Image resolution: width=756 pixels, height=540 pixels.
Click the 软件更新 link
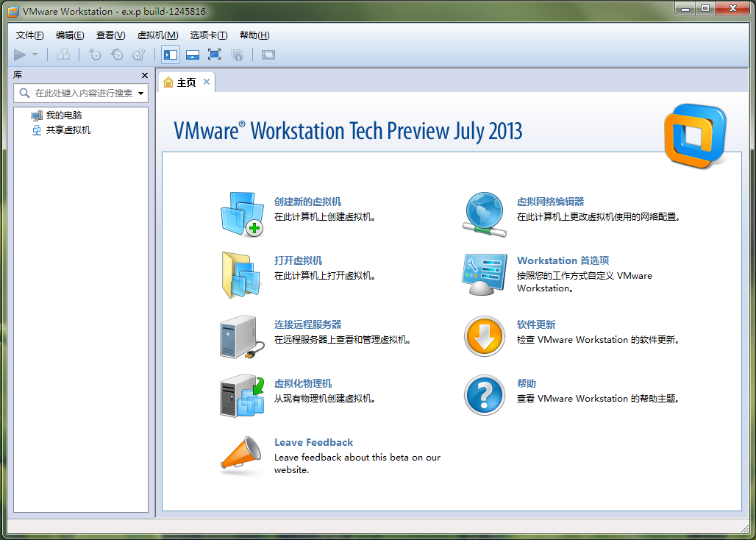click(535, 325)
